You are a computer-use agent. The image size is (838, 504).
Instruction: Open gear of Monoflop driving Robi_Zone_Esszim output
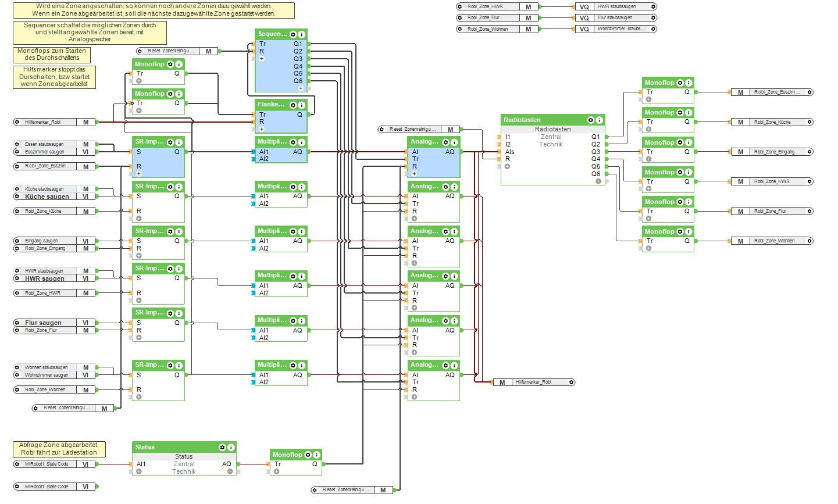click(680, 83)
